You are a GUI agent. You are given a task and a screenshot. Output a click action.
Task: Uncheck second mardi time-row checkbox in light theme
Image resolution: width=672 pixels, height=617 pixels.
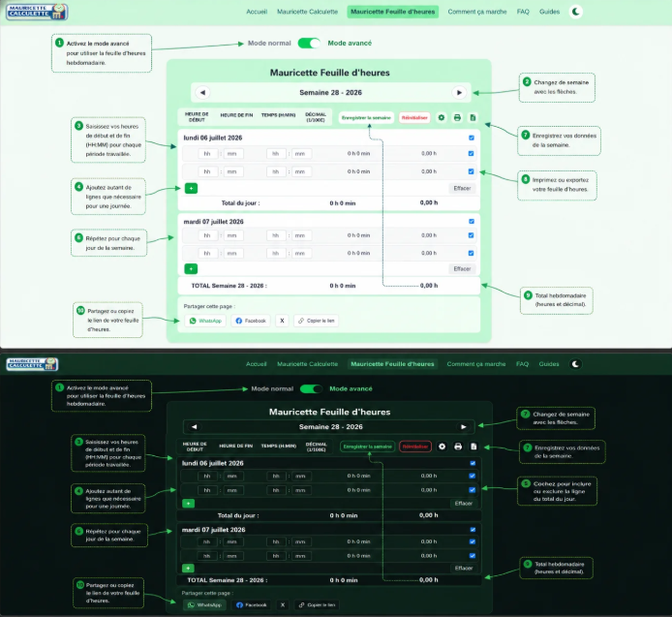[x=471, y=253]
